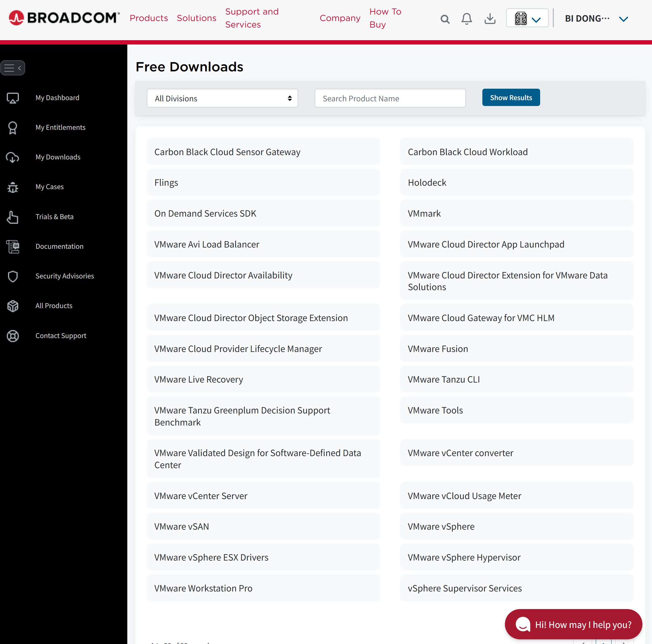Click the Show Results button
Screen dimensions: 652x644
pyautogui.click(x=510, y=98)
